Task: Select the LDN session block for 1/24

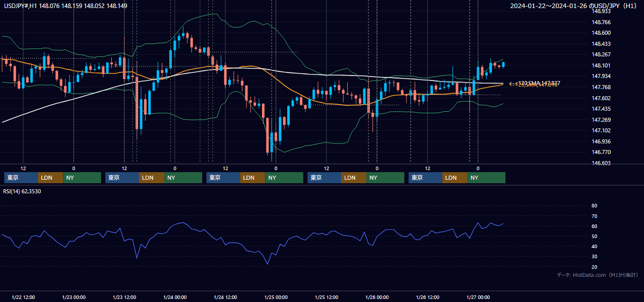Action: [x=253, y=178]
